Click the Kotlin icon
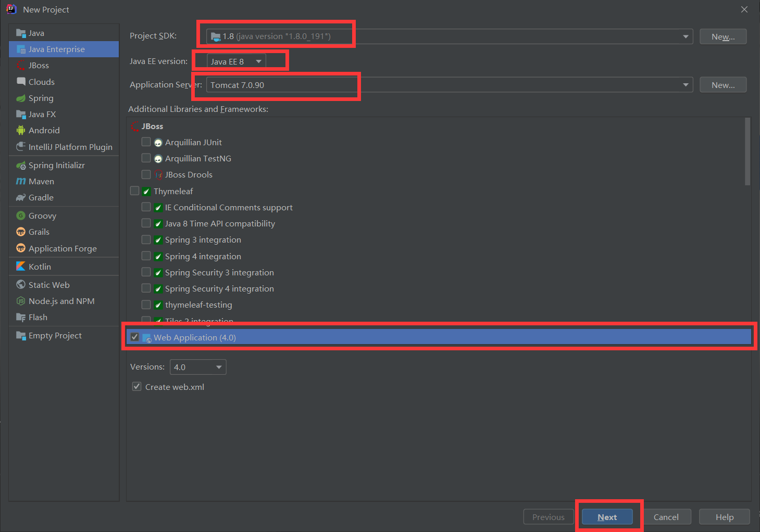This screenshot has width=760, height=532. (x=21, y=266)
